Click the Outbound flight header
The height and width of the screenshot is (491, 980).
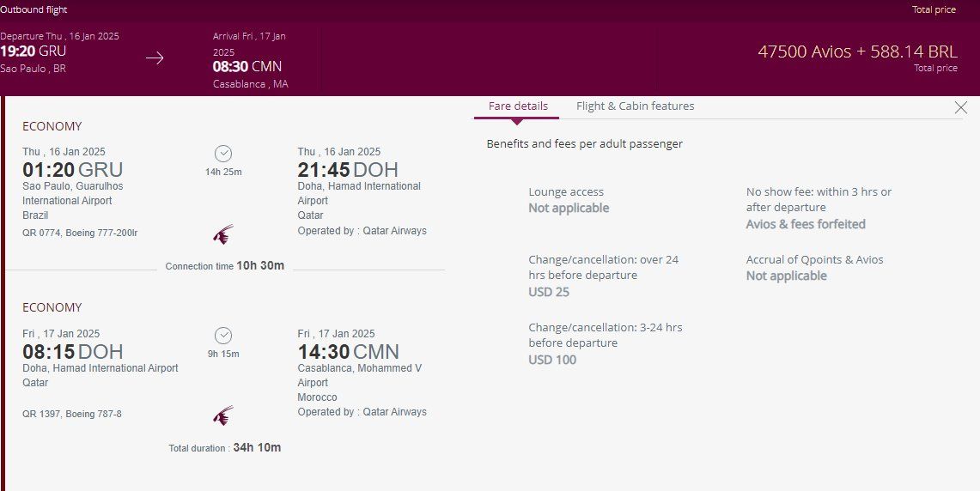(x=33, y=9)
